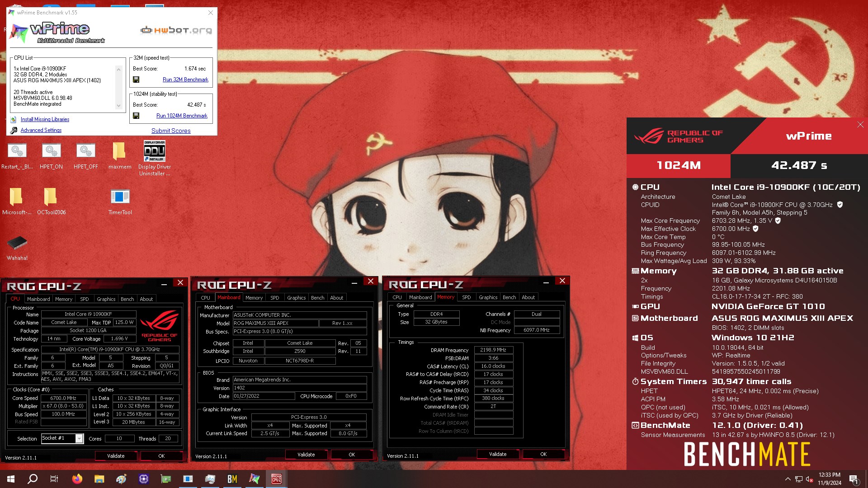Viewport: 868px width, 488px height.
Task: Click OK in first CPU-Z window
Action: pos(161,456)
